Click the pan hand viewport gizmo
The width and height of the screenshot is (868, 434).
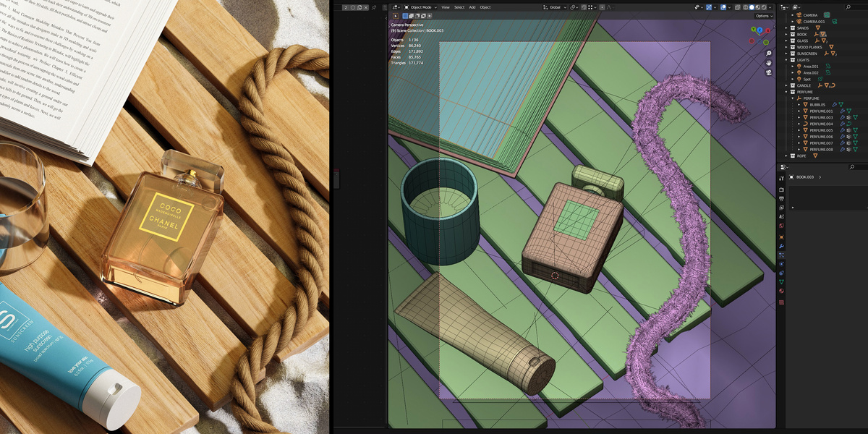pos(767,63)
